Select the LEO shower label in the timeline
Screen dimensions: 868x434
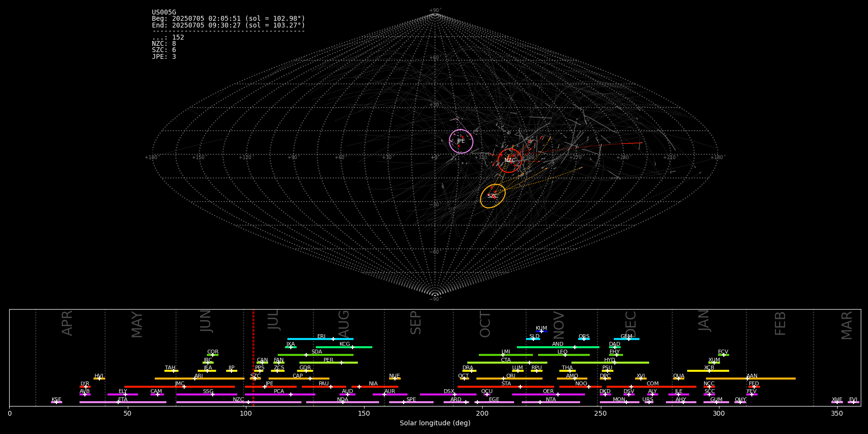point(563,352)
